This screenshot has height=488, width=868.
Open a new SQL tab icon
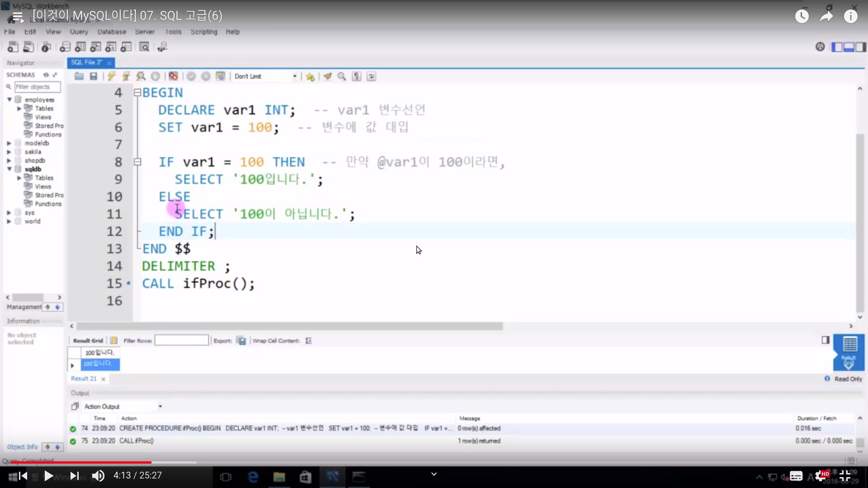tap(13, 47)
